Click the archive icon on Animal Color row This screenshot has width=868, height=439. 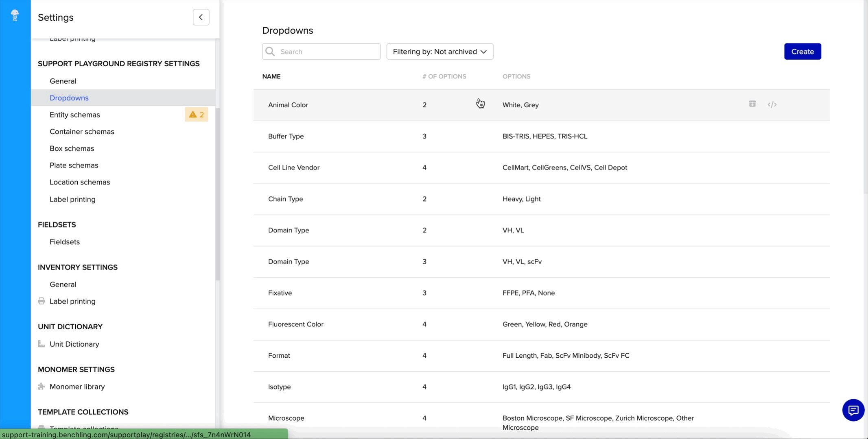[752, 104]
